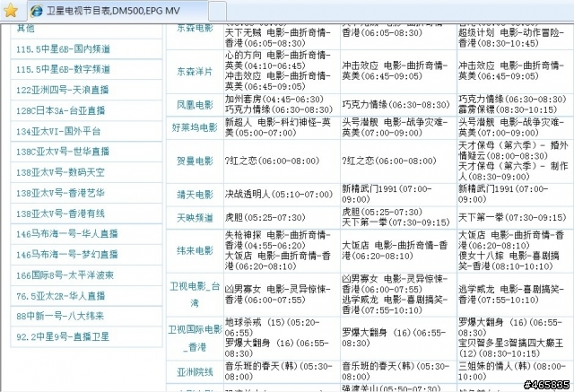Click 心的方向 电影-曲折奇情 program entry
574x392 pixels.
point(278,60)
